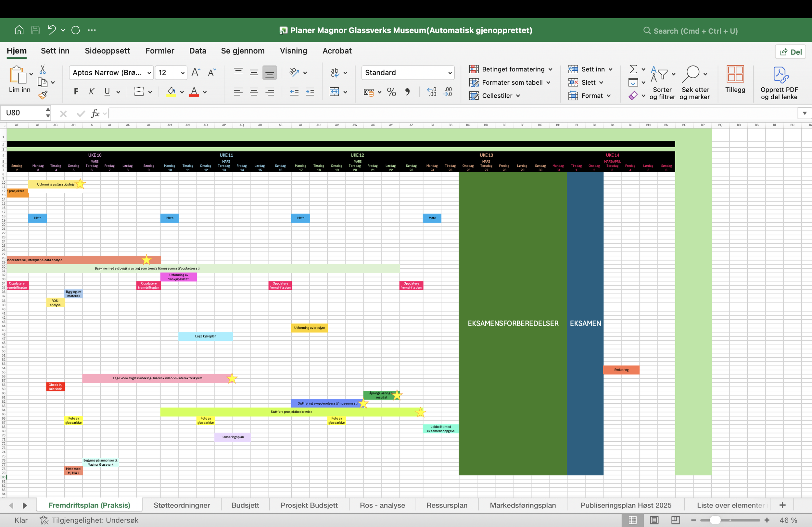Switch to the Budsjett sheet tab
This screenshot has height=527, width=812.
[245, 505]
